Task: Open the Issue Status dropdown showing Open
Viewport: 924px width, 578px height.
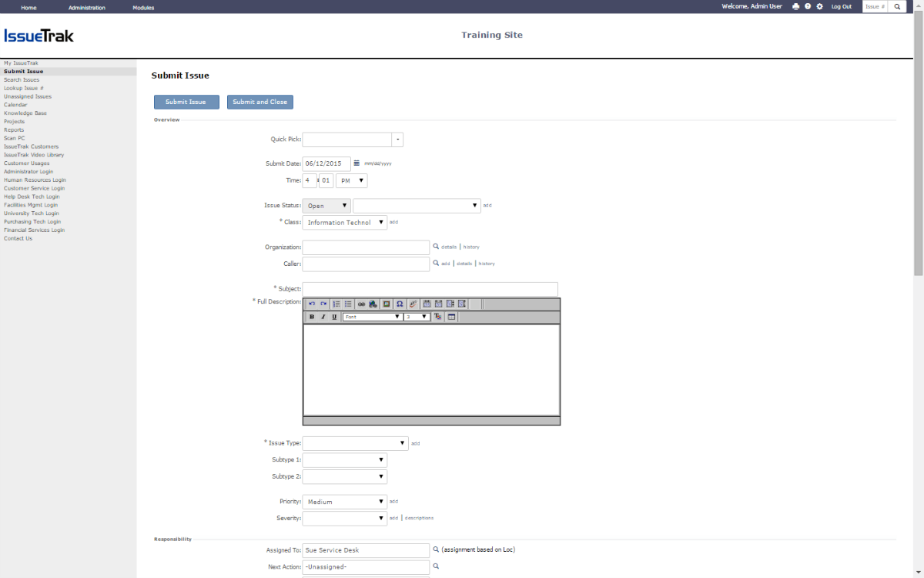Action: tap(326, 206)
